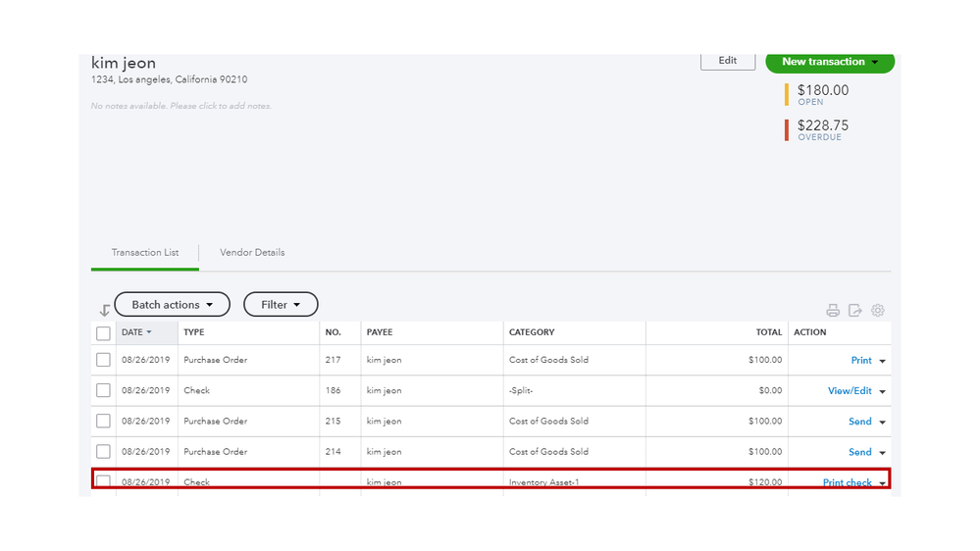Select the checkbox for Check 186
The width and height of the screenshot is (980, 551).
103,391
